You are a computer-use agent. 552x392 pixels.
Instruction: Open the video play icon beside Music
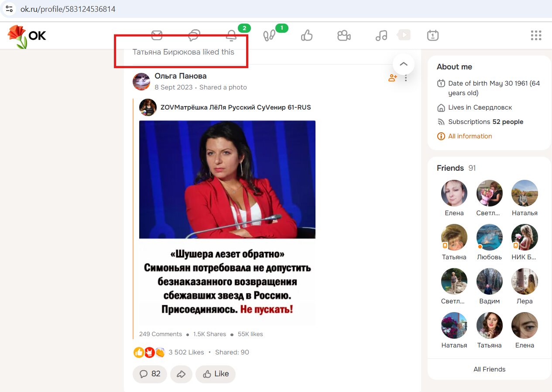click(x=404, y=34)
